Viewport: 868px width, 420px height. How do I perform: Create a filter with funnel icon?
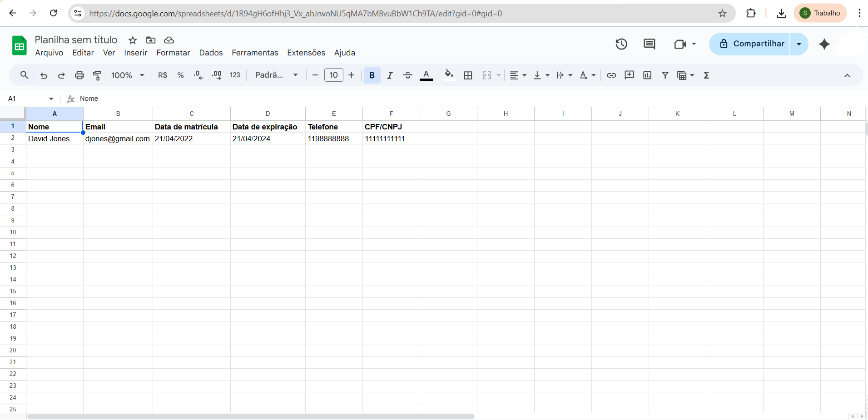(x=665, y=75)
